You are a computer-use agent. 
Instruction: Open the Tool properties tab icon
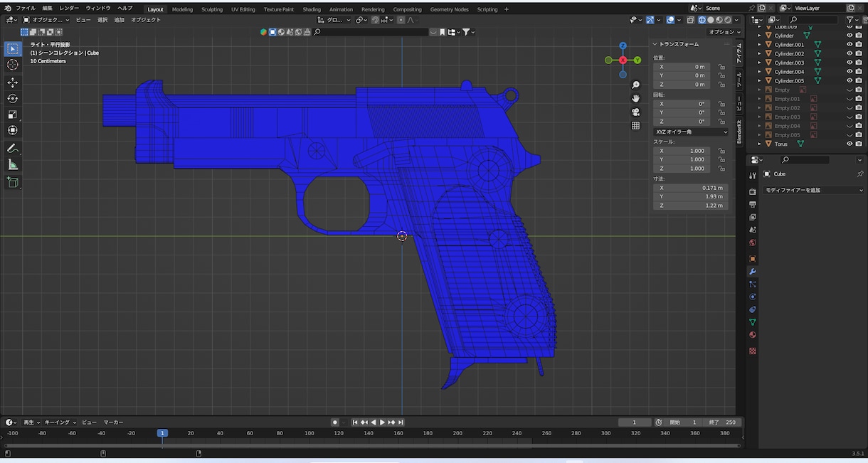753,175
